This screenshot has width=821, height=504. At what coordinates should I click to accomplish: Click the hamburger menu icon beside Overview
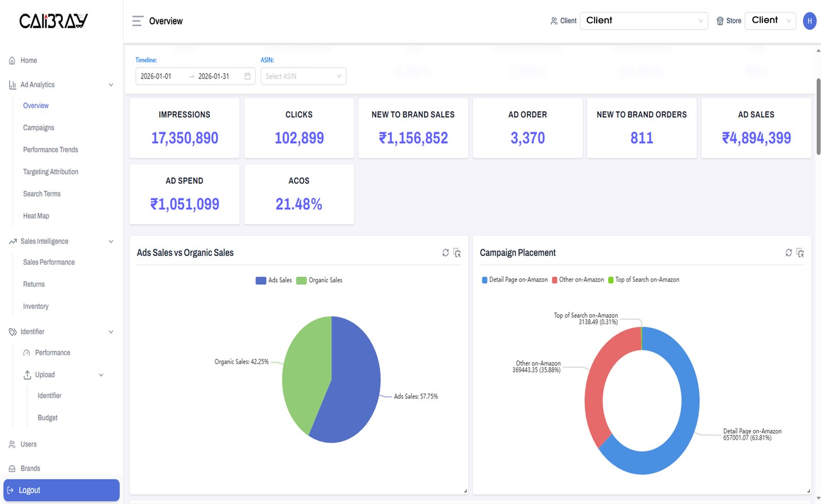click(137, 21)
